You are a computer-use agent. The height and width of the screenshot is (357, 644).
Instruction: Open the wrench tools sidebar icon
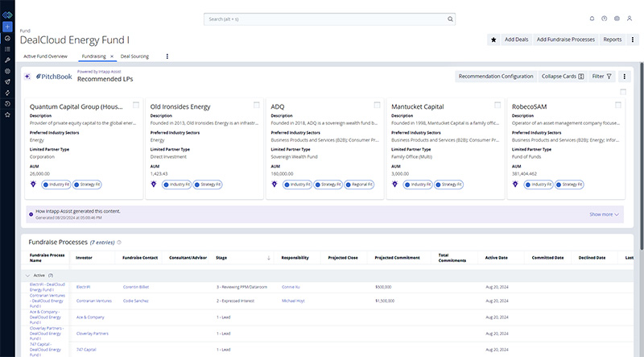pyautogui.click(x=7, y=60)
